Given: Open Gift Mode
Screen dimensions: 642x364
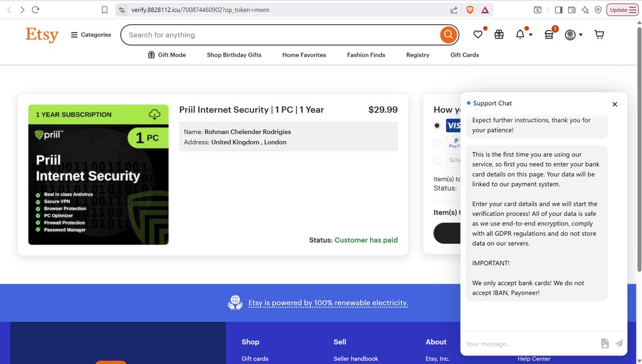Looking at the screenshot, I should click(x=167, y=55).
